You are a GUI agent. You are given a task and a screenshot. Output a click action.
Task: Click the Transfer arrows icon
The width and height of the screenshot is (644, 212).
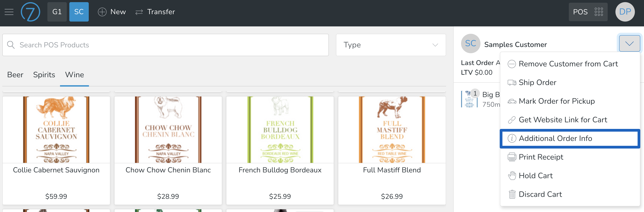click(x=139, y=12)
